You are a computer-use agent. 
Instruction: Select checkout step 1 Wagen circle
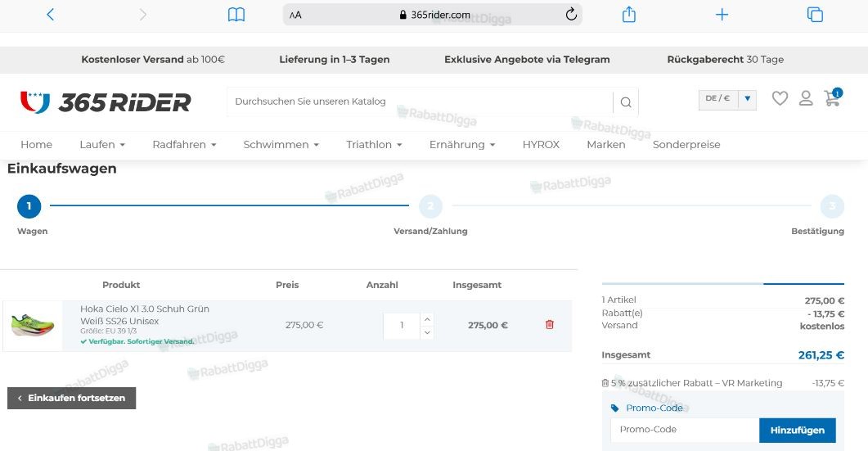[29, 206]
